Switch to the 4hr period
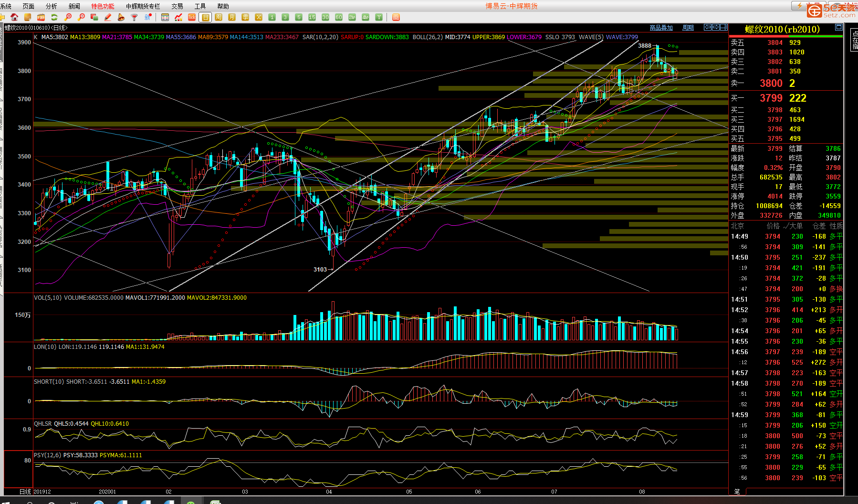The image size is (858, 504). [x=366, y=17]
